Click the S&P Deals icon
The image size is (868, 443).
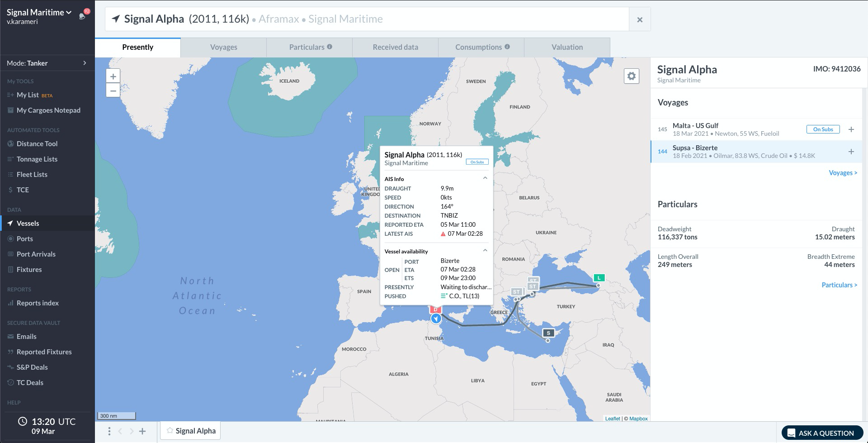pyautogui.click(x=10, y=367)
